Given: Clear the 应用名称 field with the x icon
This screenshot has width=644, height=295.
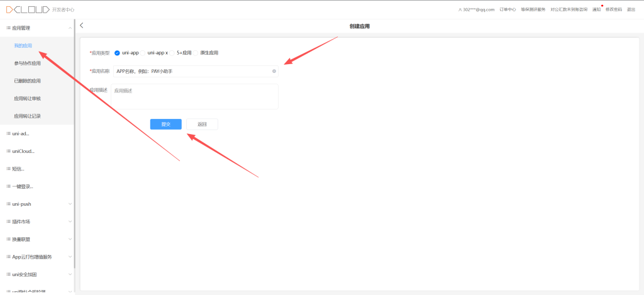Looking at the screenshot, I should (274, 71).
